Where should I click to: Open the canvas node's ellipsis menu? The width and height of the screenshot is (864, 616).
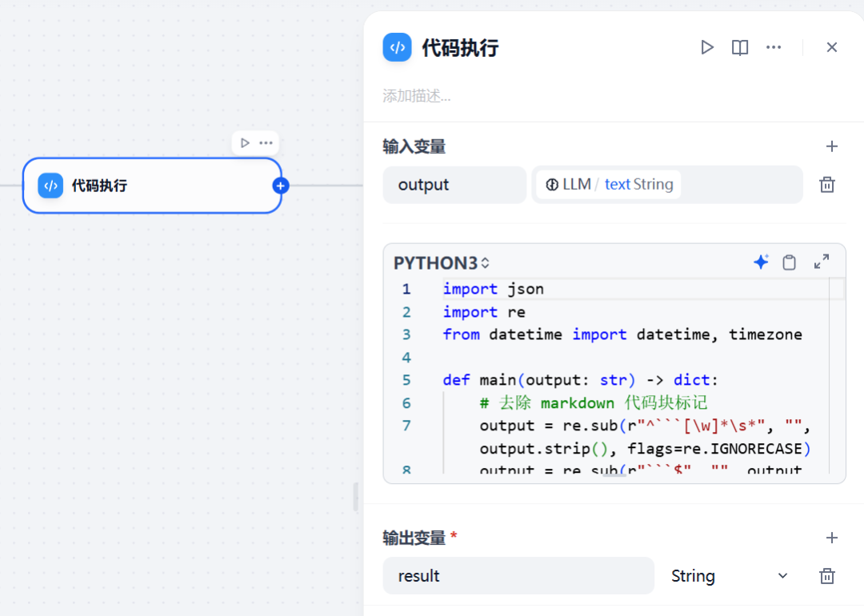pyautogui.click(x=266, y=142)
